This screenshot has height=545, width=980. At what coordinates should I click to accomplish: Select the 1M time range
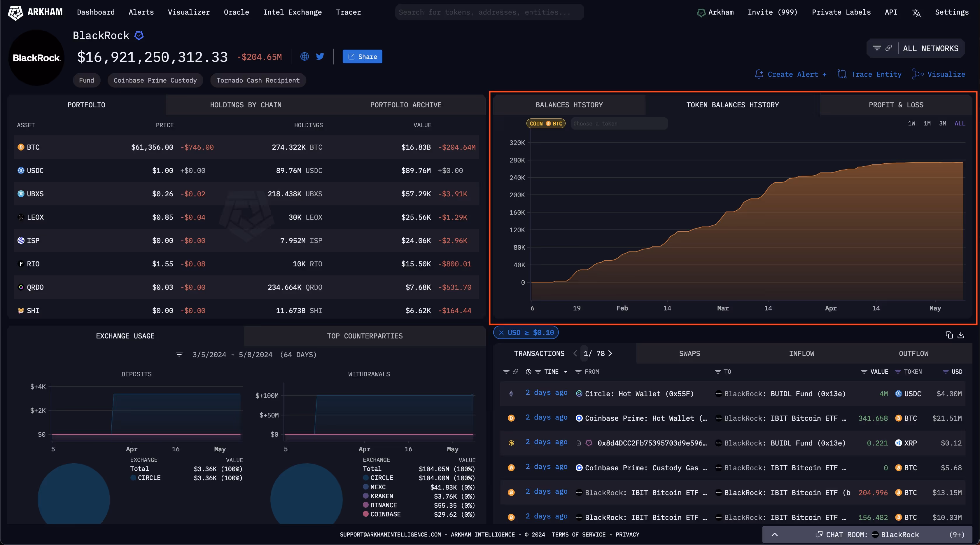click(x=927, y=123)
